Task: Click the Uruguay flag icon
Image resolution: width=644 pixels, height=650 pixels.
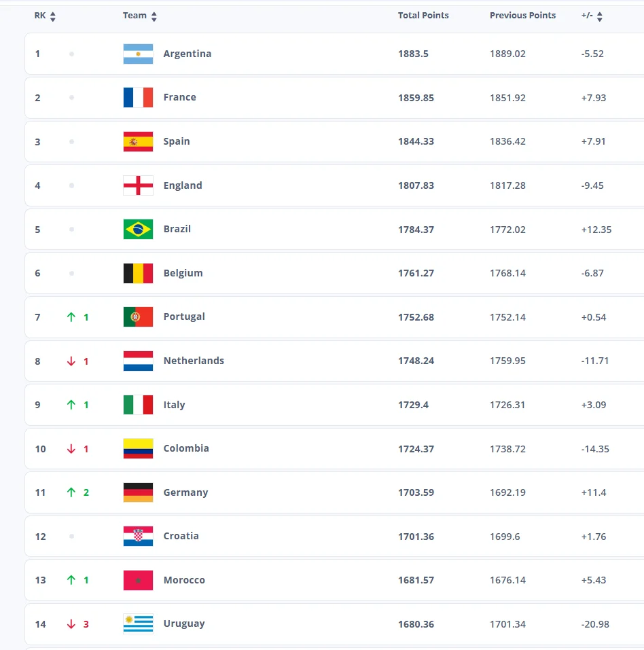Action: (138, 624)
